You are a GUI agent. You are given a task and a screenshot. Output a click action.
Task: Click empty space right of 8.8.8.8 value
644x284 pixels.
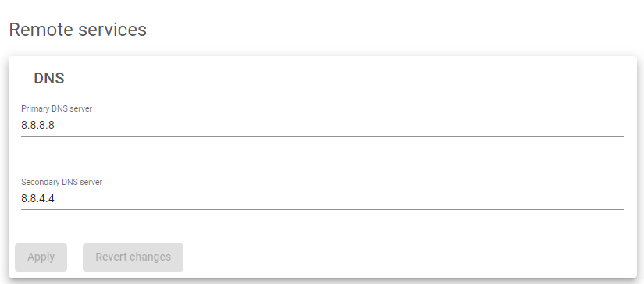click(340, 125)
